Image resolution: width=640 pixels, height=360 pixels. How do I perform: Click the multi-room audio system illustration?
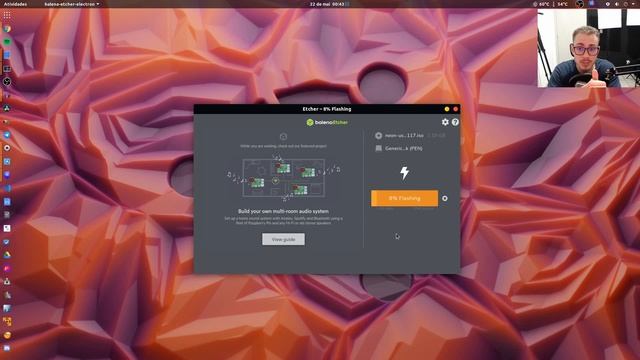[x=283, y=178]
